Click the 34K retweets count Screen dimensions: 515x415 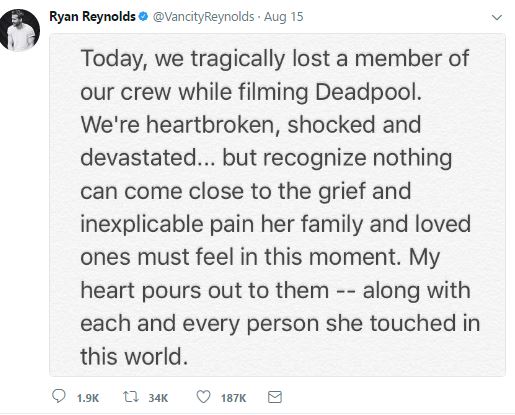click(x=158, y=398)
